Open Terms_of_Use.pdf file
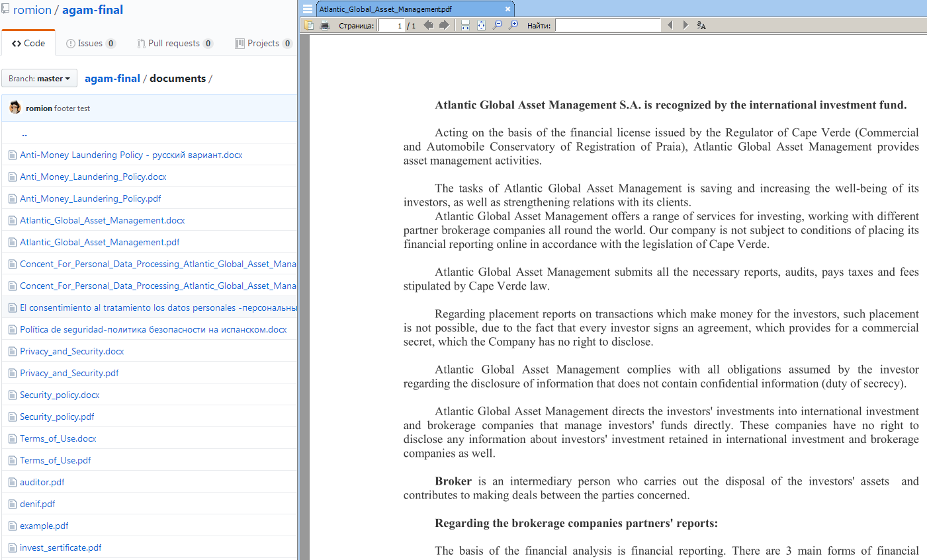The image size is (927, 560). 56,460
